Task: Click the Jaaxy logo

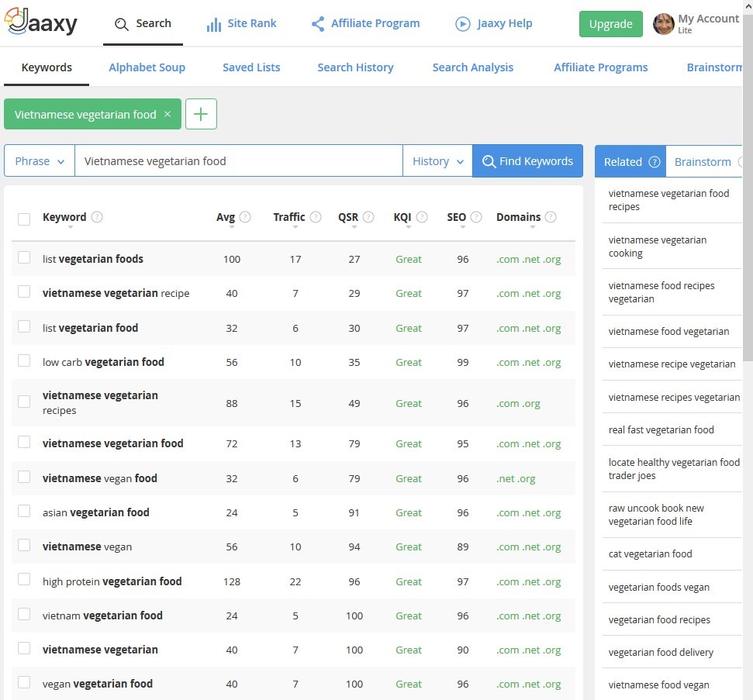Action: point(41,22)
